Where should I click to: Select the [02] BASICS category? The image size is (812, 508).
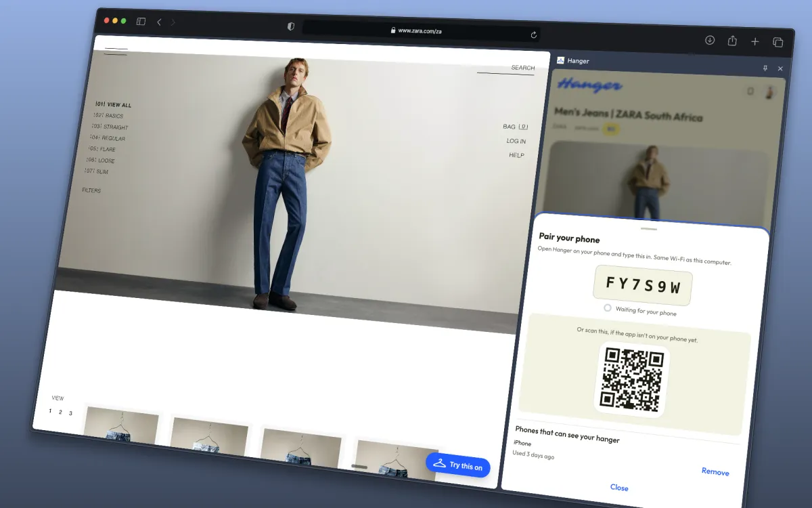[108, 116]
